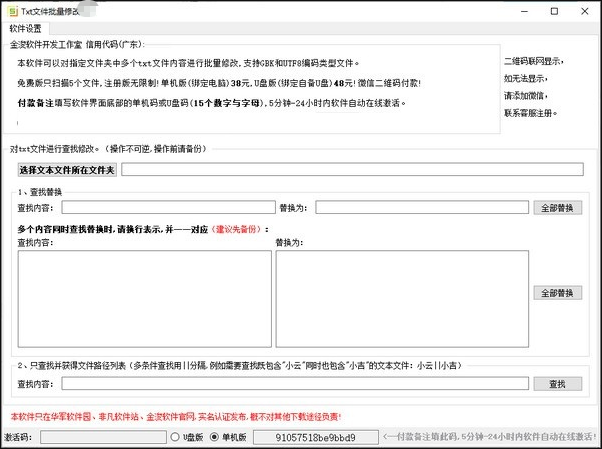Screen dimensions: 602x449
Task: Click the 本软件可以对指定文件夹 description line
Action: [188, 63]
